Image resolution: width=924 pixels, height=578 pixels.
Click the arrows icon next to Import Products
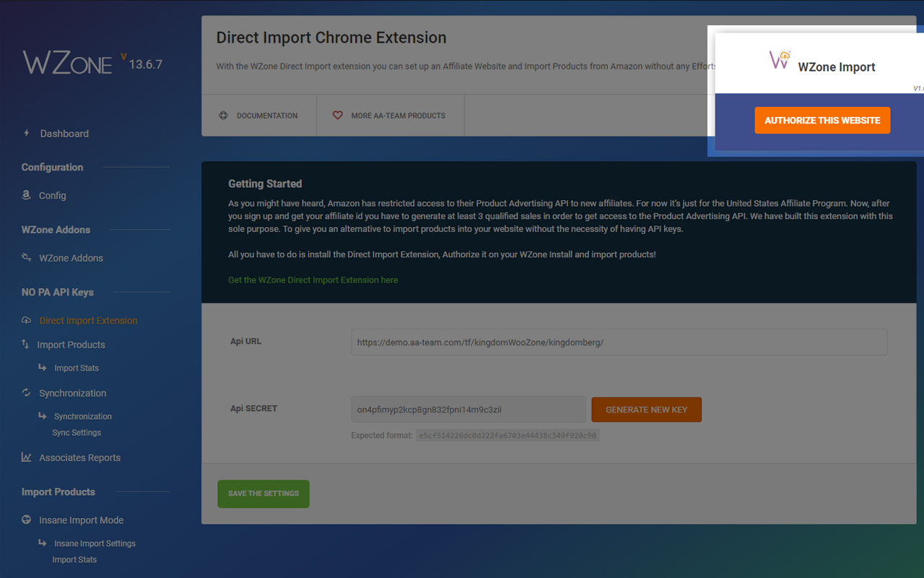(25, 344)
